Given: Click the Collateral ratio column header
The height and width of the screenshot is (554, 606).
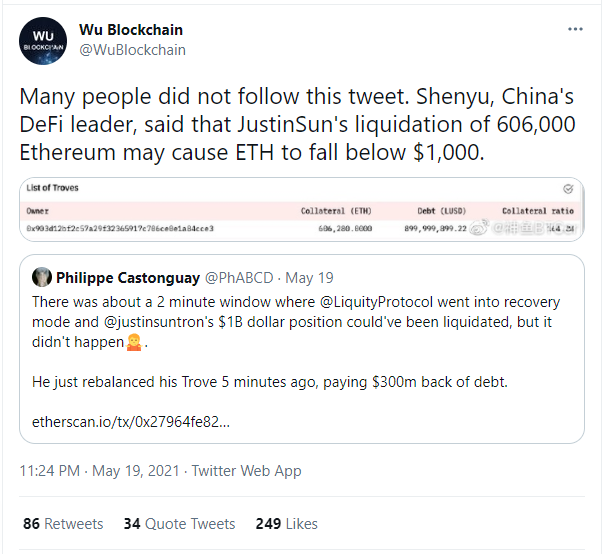Looking at the screenshot, I should (539, 211).
